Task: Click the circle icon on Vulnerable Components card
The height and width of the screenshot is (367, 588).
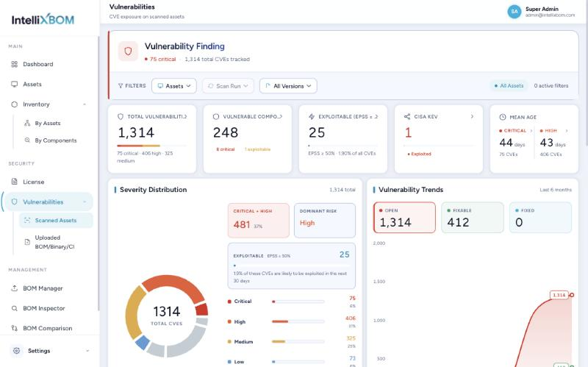Action: click(x=216, y=117)
